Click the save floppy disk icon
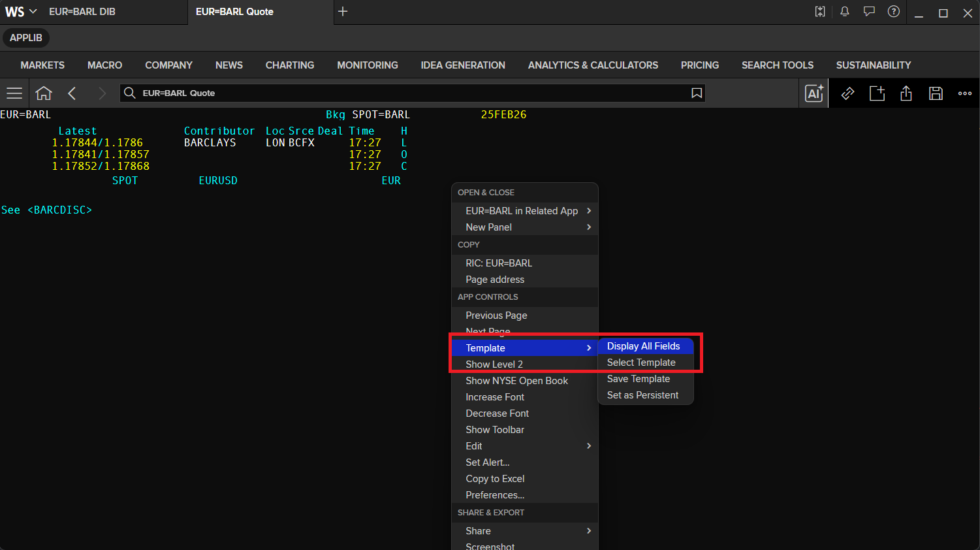The image size is (980, 550). [x=936, y=93]
